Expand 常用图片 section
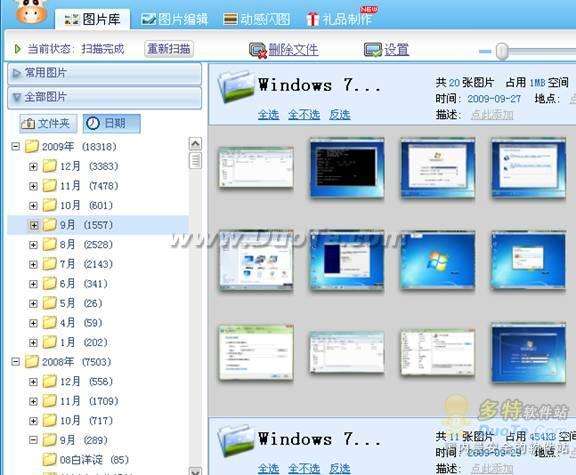Viewport: 576px width, 475px height. click(105, 74)
